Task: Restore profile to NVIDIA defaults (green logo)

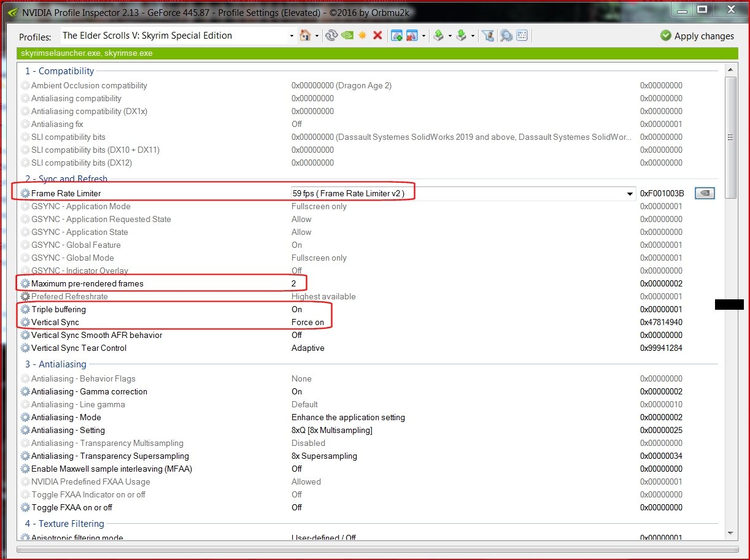Action: coord(347,36)
